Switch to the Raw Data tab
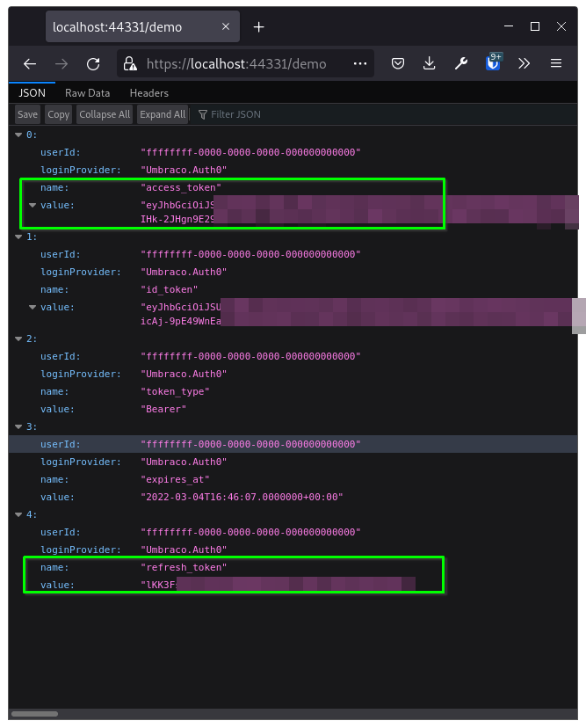The height and width of the screenshot is (728, 586). [87, 93]
